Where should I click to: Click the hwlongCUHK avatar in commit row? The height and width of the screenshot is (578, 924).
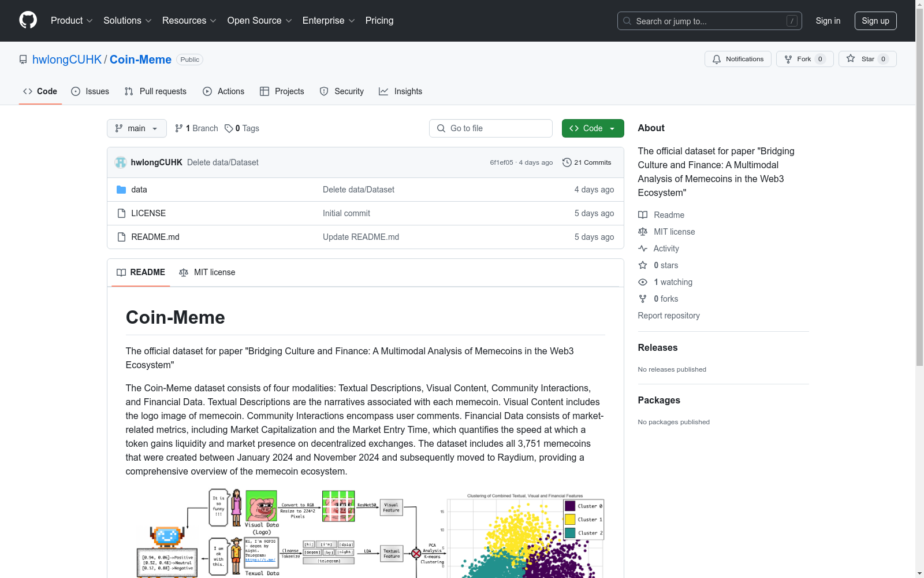[121, 162]
